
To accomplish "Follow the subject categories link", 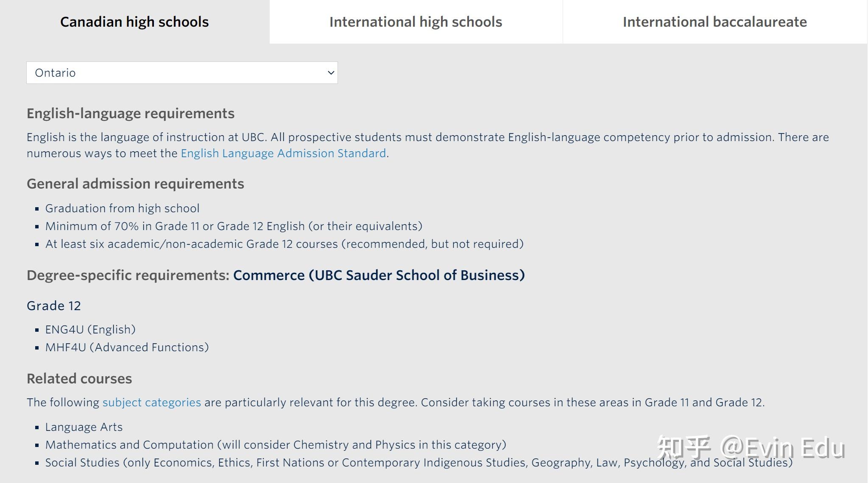I will [x=152, y=402].
